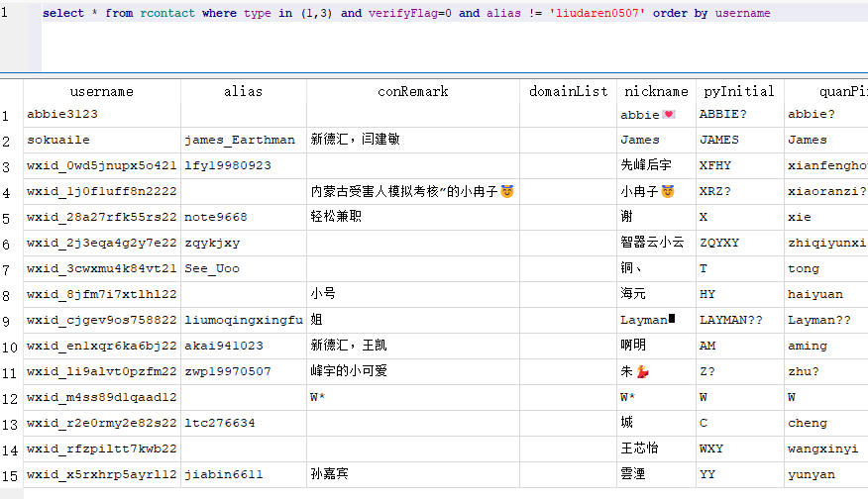Screen dimensions: 868x499
Task: Click quanPin cell aming
Action: [x=826, y=346]
